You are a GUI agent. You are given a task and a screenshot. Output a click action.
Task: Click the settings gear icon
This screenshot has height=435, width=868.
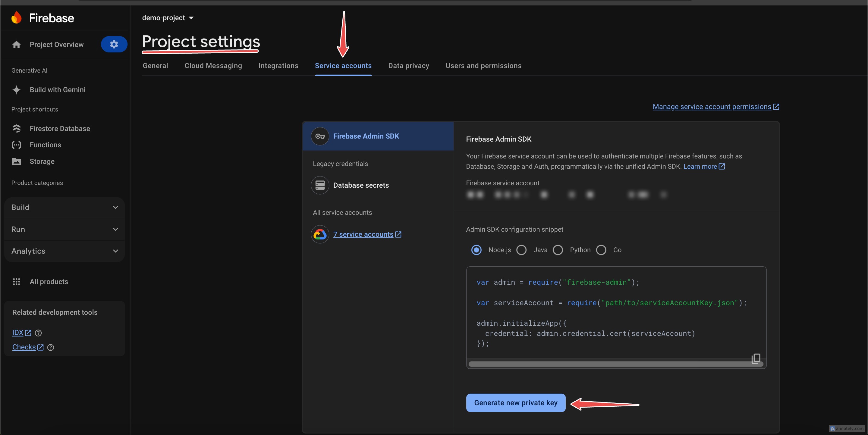(x=114, y=44)
